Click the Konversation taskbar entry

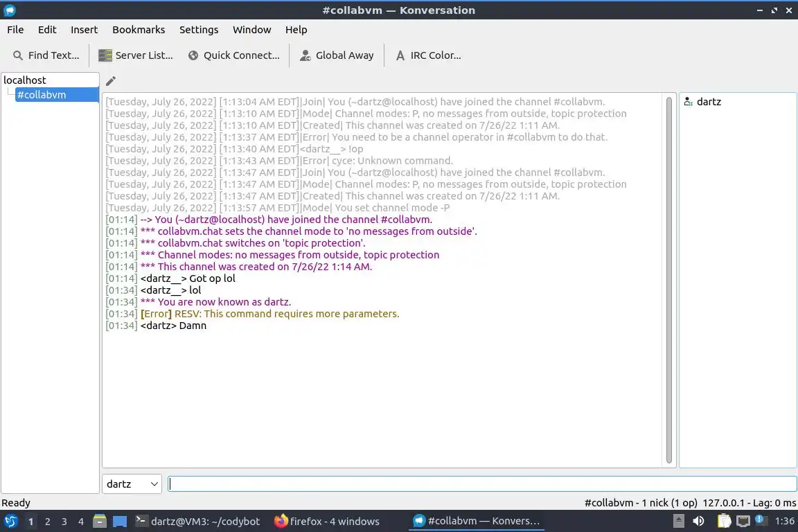476,522
